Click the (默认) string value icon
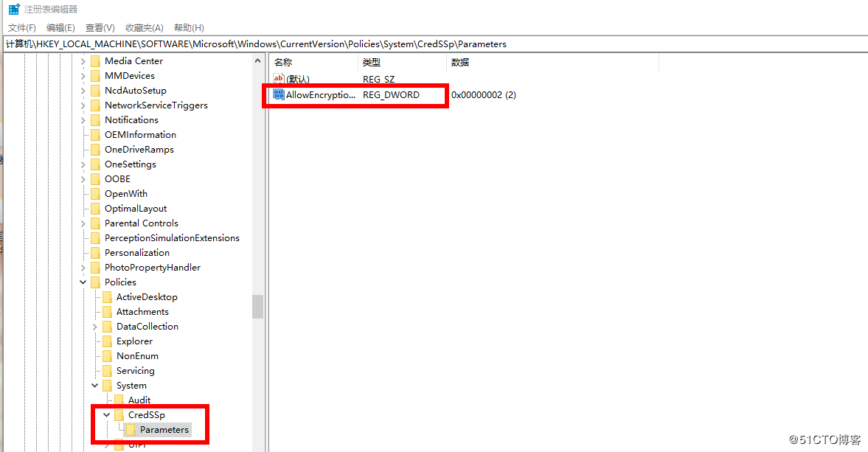This screenshot has width=868, height=452. tap(279, 79)
